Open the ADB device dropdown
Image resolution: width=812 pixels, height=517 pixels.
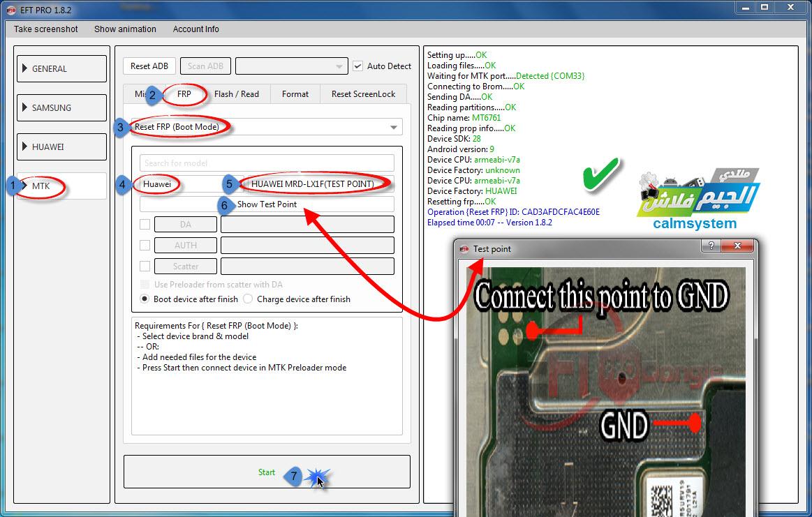click(x=292, y=66)
